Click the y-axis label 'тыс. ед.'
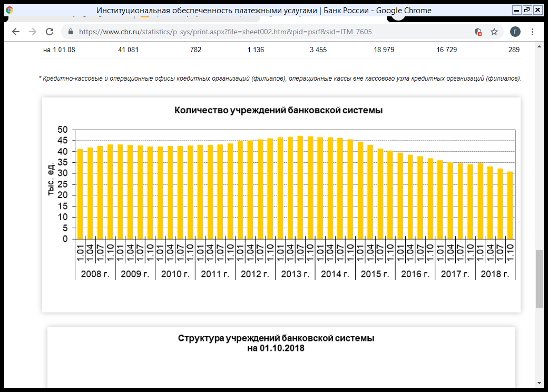This screenshot has height=392, width=548. [51, 179]
